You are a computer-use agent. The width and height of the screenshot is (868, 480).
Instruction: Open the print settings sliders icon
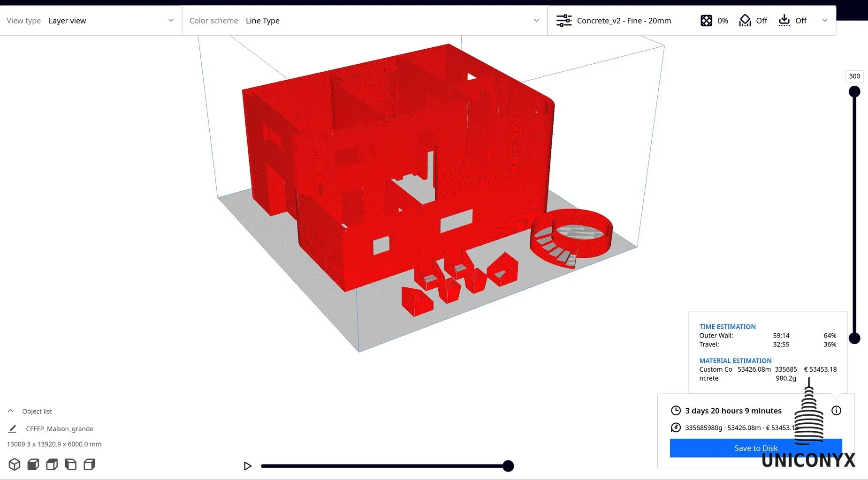point(564,20)
